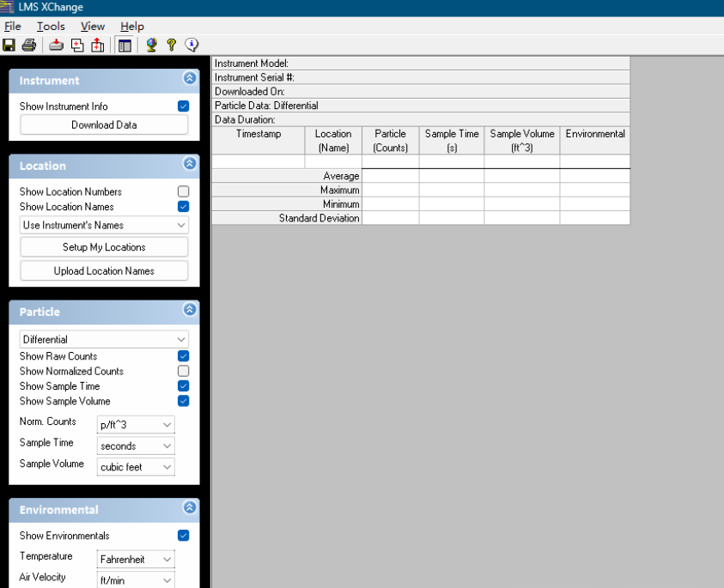This screenshot has width=724, height=588.
Task: Open the Differential particle mode dropdown
Action: [x=104, y=339]
